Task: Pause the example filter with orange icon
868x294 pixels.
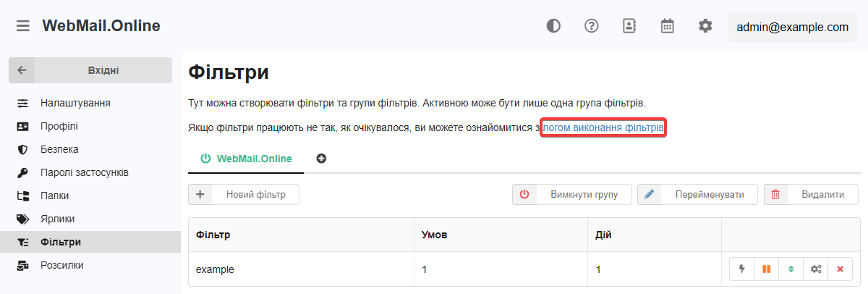Action: [x=766, y=269]
